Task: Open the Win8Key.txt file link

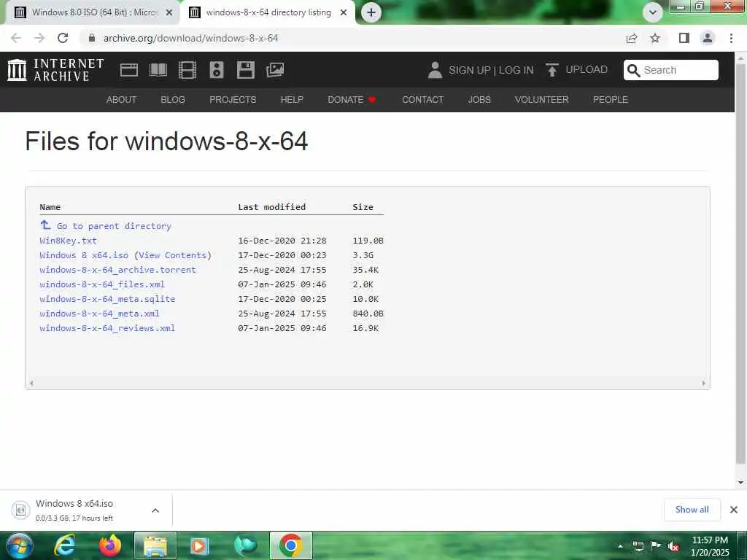Action: (x=68, y=241)
